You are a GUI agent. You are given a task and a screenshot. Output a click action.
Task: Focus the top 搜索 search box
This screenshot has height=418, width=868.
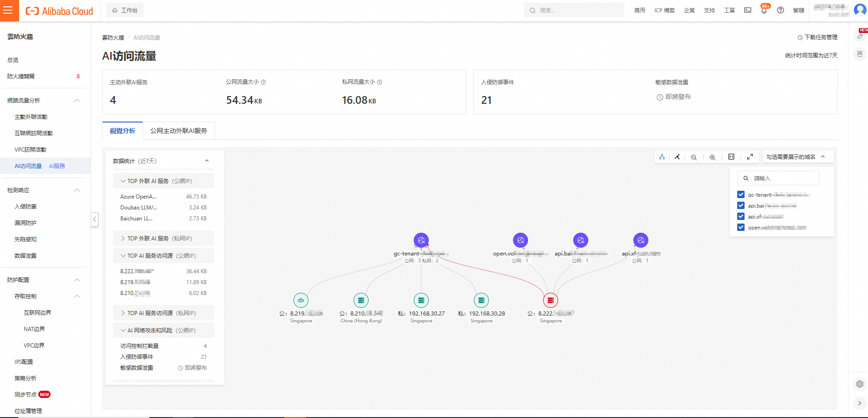coord(574,10)
